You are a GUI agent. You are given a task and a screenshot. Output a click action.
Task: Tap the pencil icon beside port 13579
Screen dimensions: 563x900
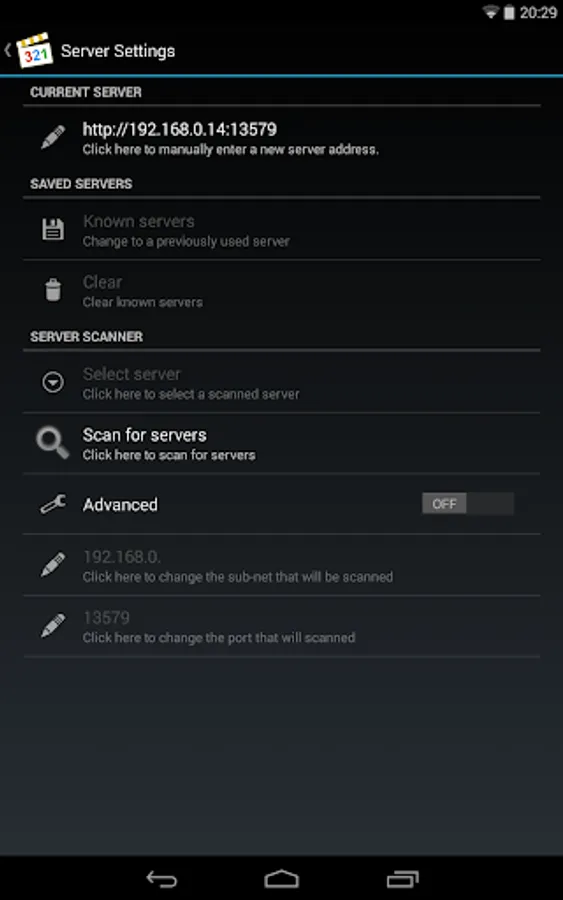tap(53, 626)
